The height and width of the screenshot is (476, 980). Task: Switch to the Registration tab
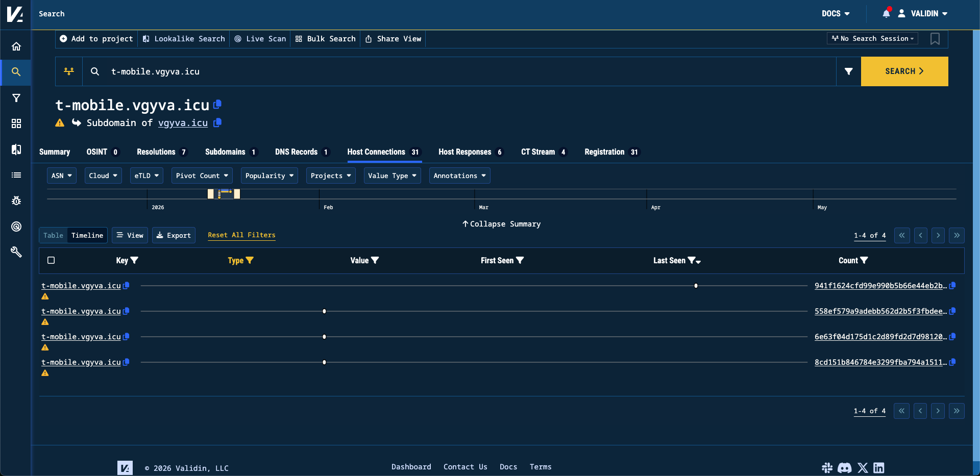point(611,152)
